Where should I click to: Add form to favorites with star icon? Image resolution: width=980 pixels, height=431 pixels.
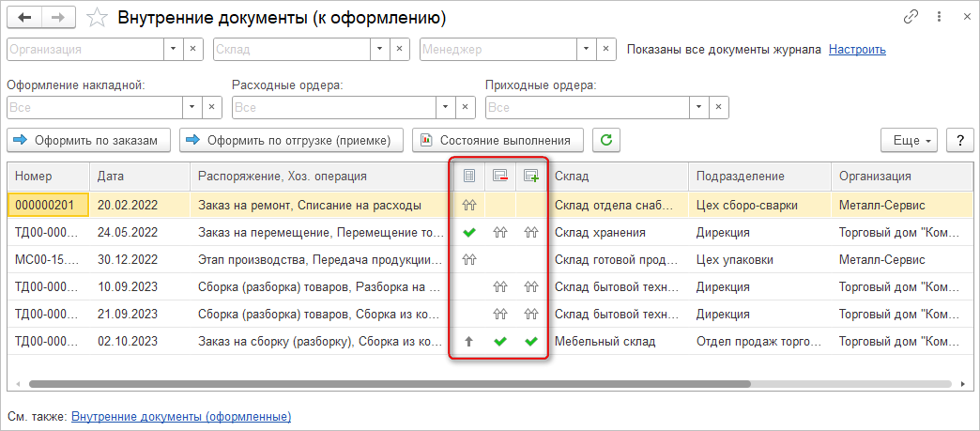pos(97,18)
